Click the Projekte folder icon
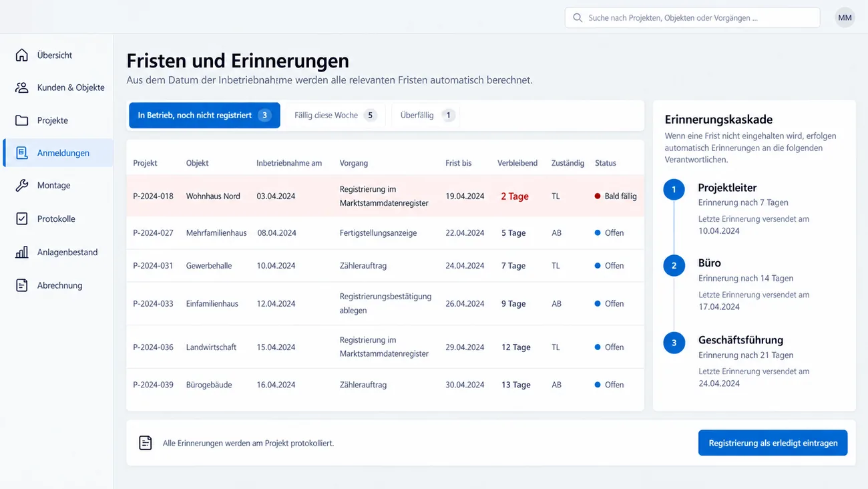Viewport: 868px width, 489px height. pos(22,120)
